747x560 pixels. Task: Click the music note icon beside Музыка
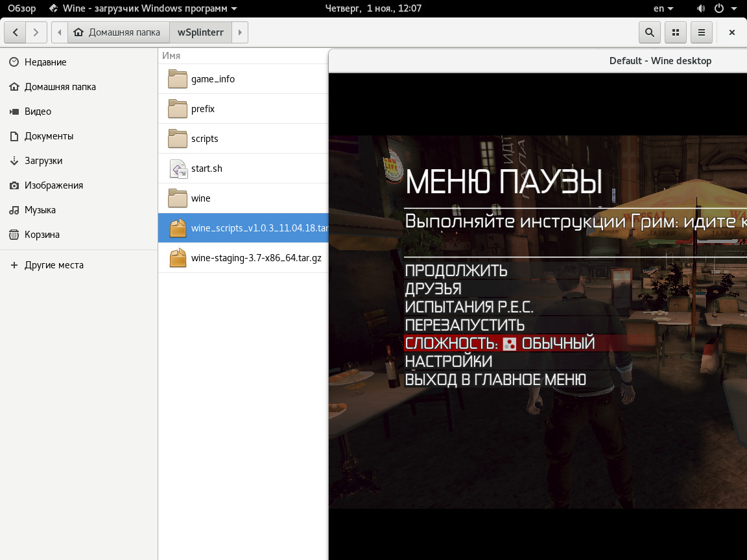tap(14, 210)
